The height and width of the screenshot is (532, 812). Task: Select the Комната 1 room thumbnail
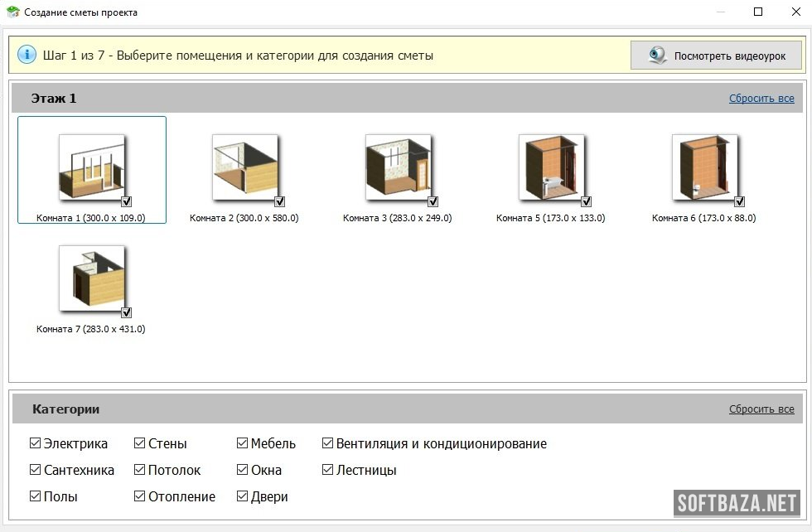tap(91, 167)
